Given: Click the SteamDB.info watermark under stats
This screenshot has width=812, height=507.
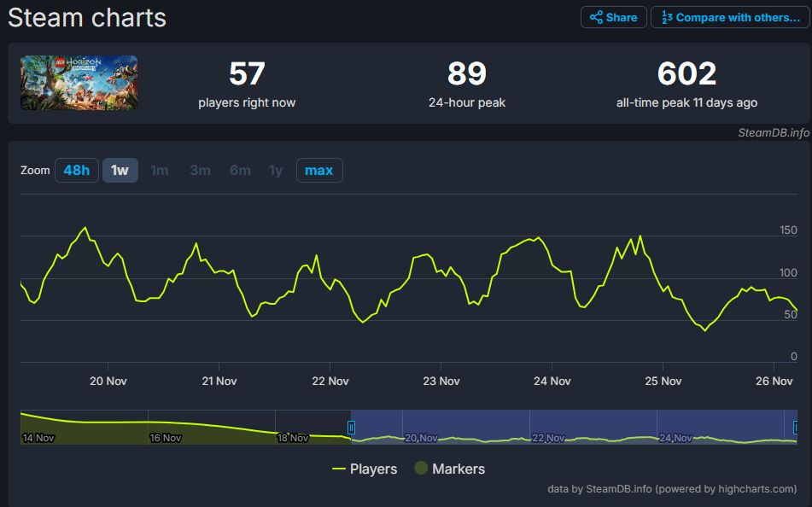Looking at the screenshot, I should point(774,132).
